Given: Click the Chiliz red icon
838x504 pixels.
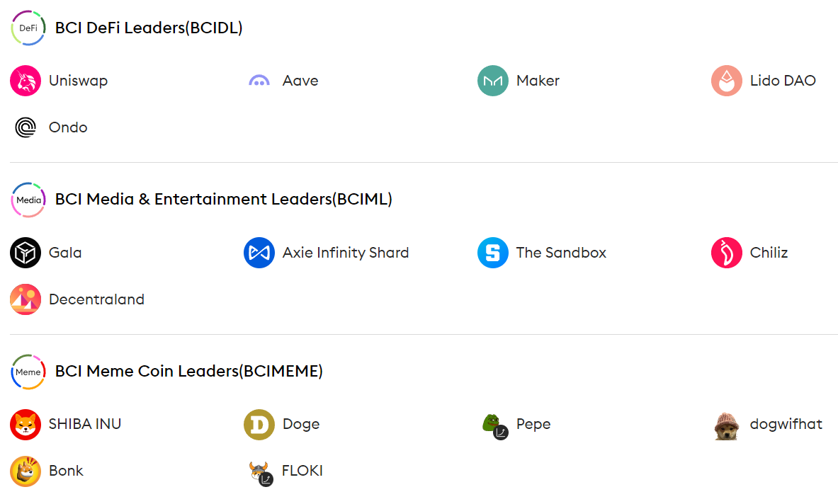Looking at the screenshot, I should point(726,252).
